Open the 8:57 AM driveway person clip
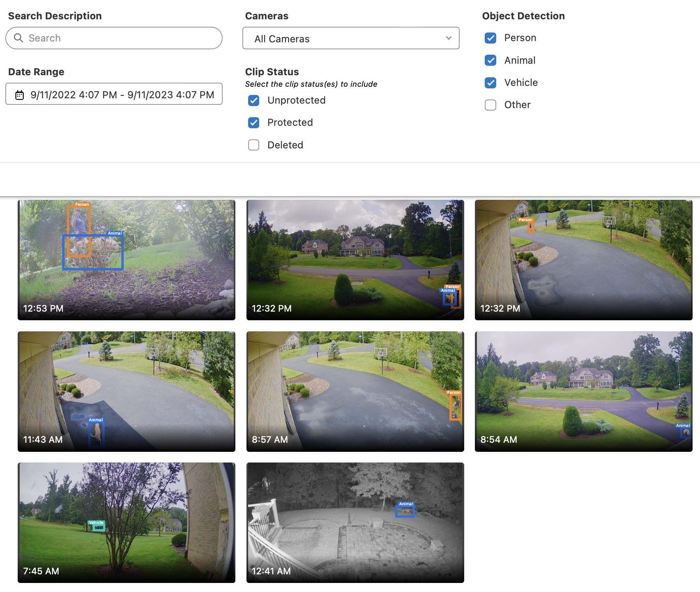The width and height of the screenshot is (700, 592). tap(355, 391)
